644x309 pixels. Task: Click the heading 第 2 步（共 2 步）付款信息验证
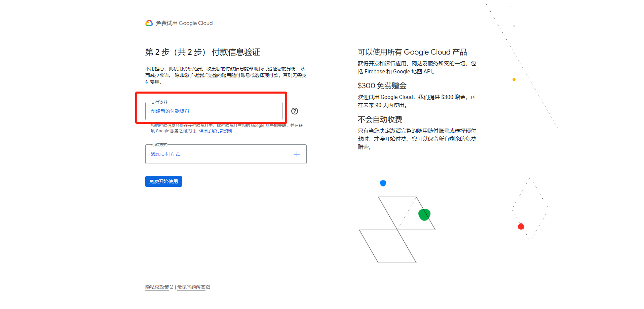[203, 52]
